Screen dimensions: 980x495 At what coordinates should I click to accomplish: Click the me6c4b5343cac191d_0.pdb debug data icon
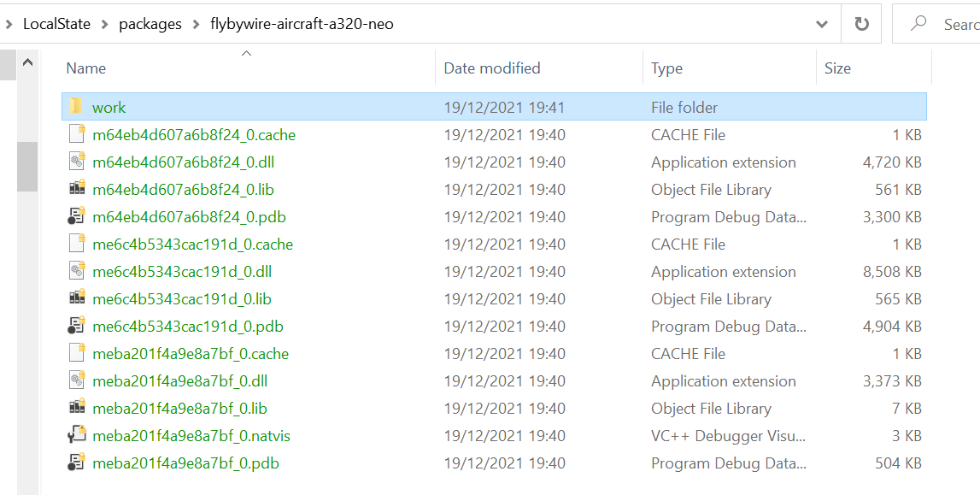[75, 326]
